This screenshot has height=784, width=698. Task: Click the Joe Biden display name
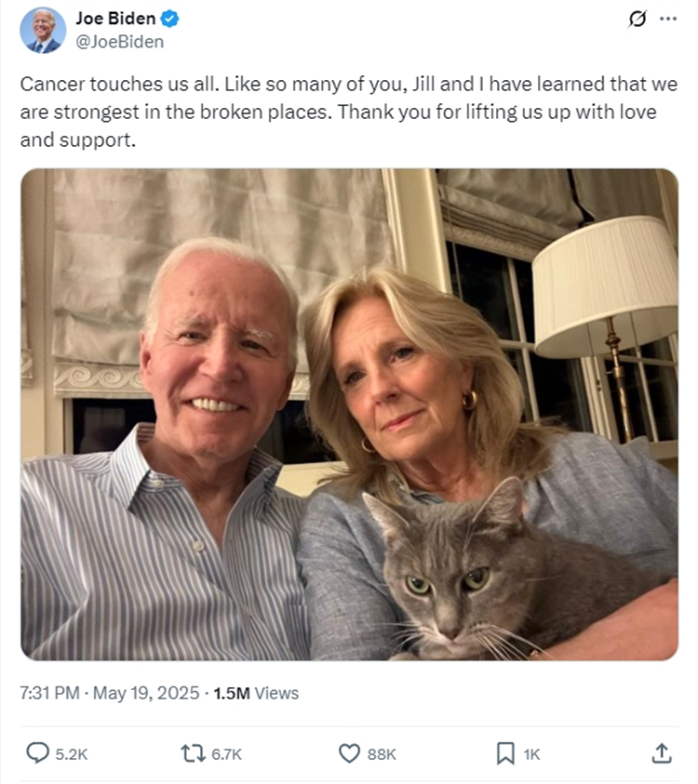tap(115, 19)
